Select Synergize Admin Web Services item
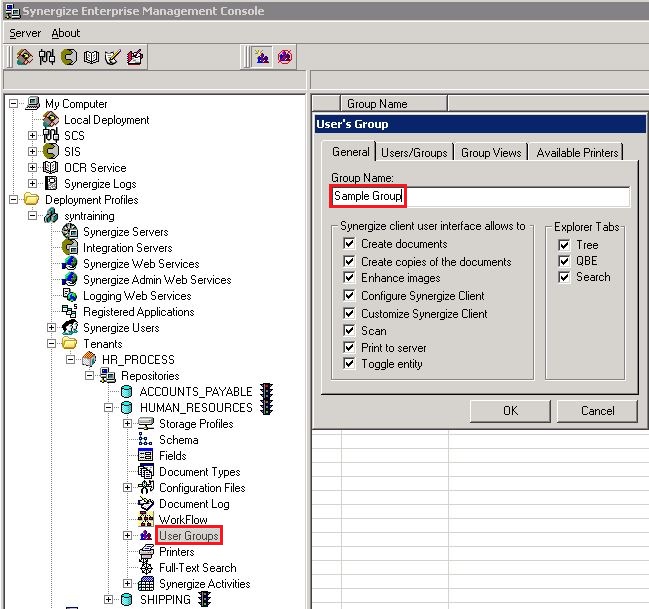The image size is (649, 609). click(157, 279)
